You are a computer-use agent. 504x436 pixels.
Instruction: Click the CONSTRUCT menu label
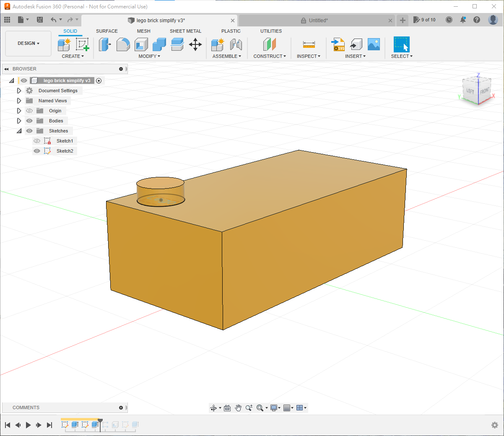coord(270,56)
